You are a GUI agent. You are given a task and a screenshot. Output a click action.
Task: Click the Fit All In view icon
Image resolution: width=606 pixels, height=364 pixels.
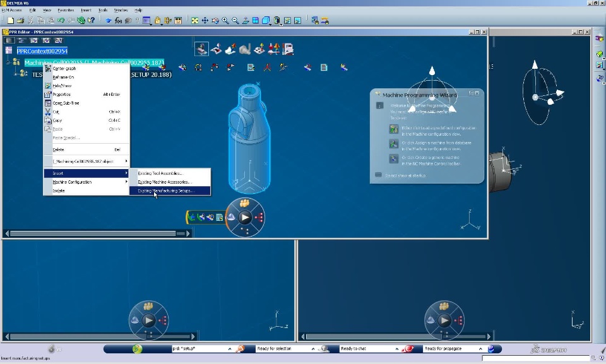tap(195, 20)
